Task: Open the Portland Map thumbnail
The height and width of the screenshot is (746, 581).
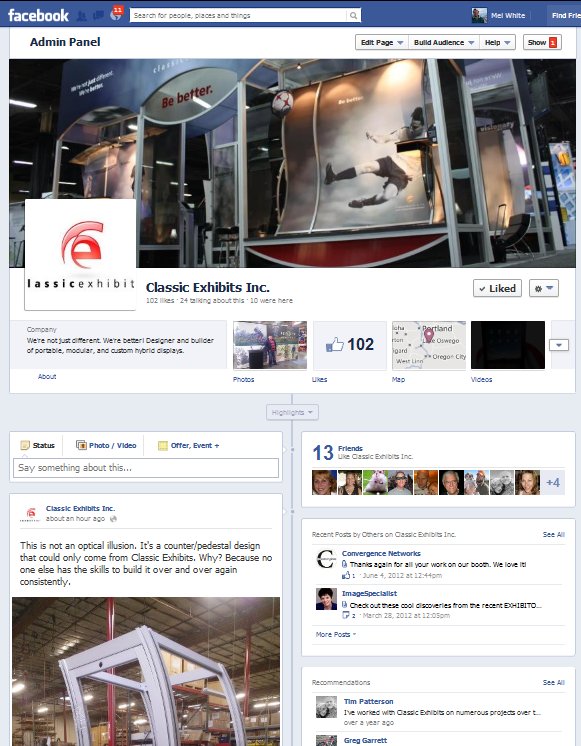Action: (429, 345)
